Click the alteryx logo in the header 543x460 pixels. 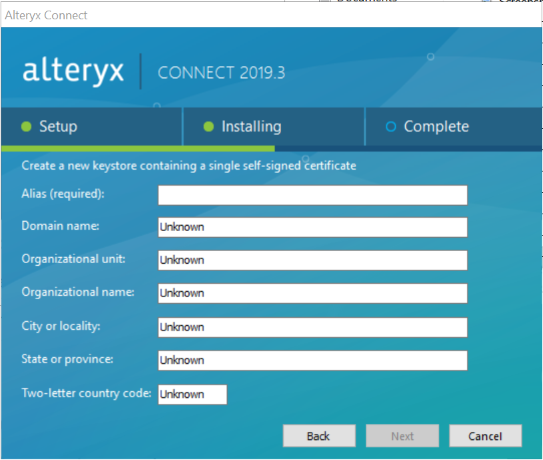pos(73,71)
